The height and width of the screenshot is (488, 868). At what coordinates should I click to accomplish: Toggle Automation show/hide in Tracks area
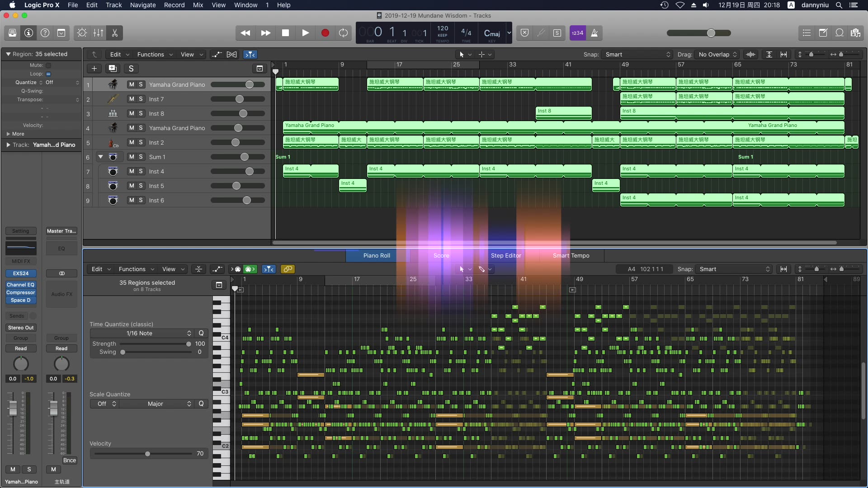pyautogui.click(x=217, y=54)
